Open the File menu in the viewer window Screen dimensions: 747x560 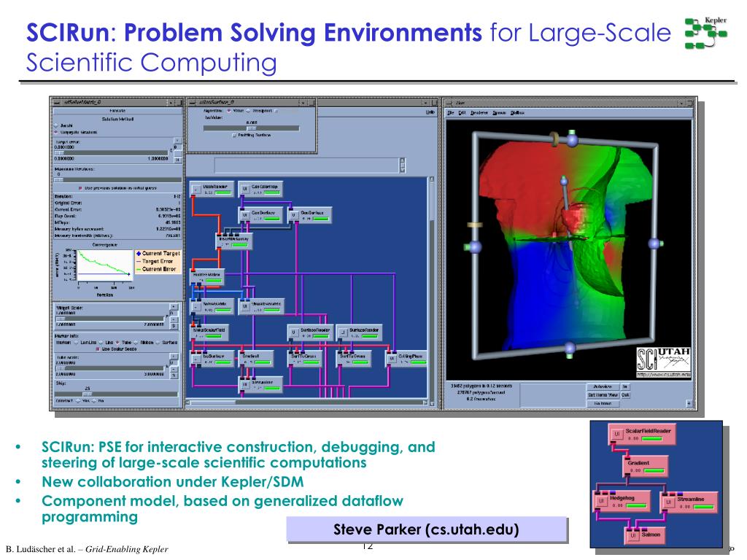click(451, 113)
